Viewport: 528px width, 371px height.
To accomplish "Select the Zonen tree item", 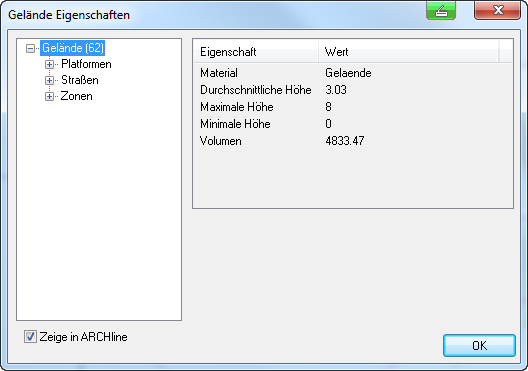I will [76, 96].
